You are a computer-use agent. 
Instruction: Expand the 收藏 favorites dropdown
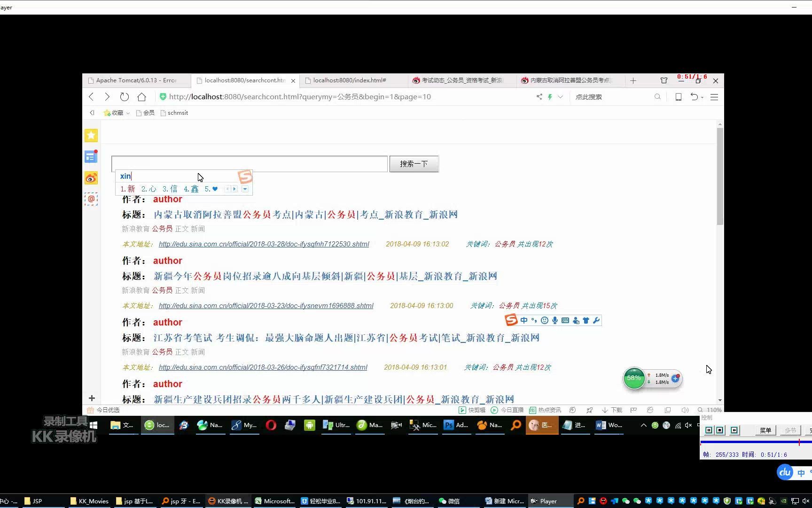(128, 112)
